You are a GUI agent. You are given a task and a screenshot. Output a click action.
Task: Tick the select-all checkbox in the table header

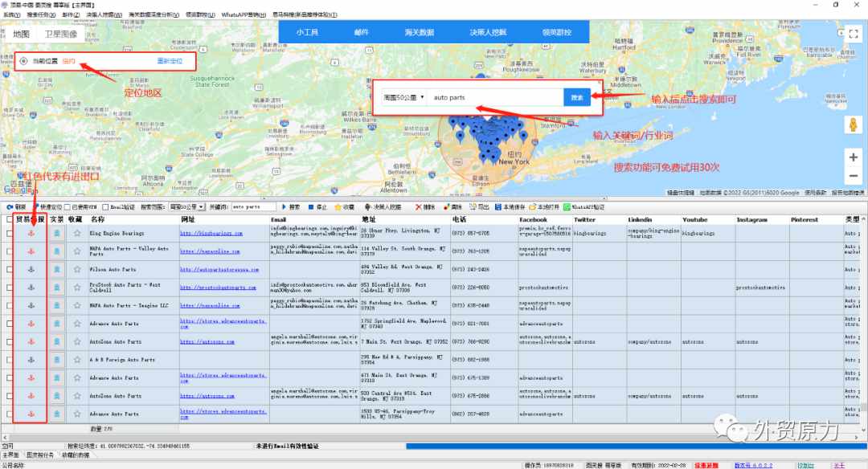coord(10,219)
